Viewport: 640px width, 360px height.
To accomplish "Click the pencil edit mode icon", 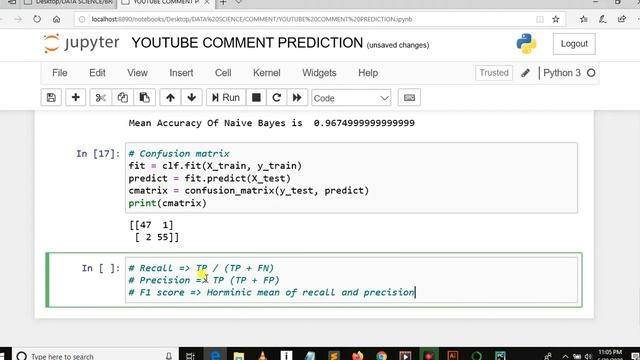I will pos(525,73).
